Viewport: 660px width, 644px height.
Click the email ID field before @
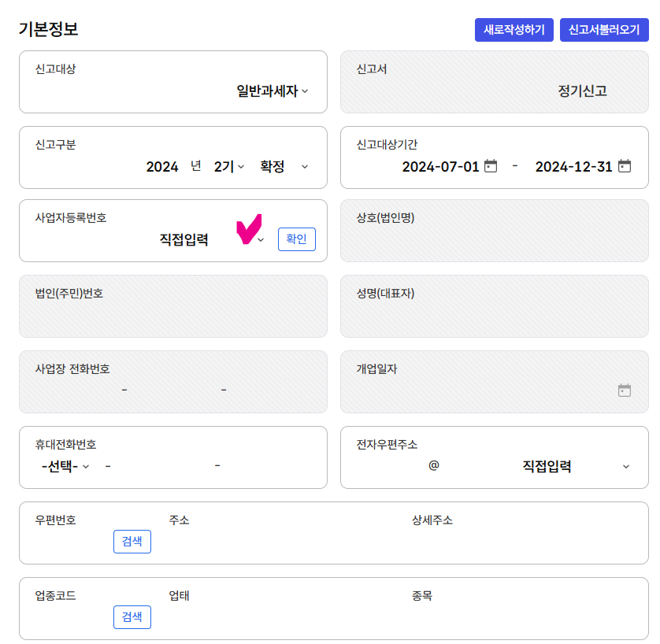(389, 466)
